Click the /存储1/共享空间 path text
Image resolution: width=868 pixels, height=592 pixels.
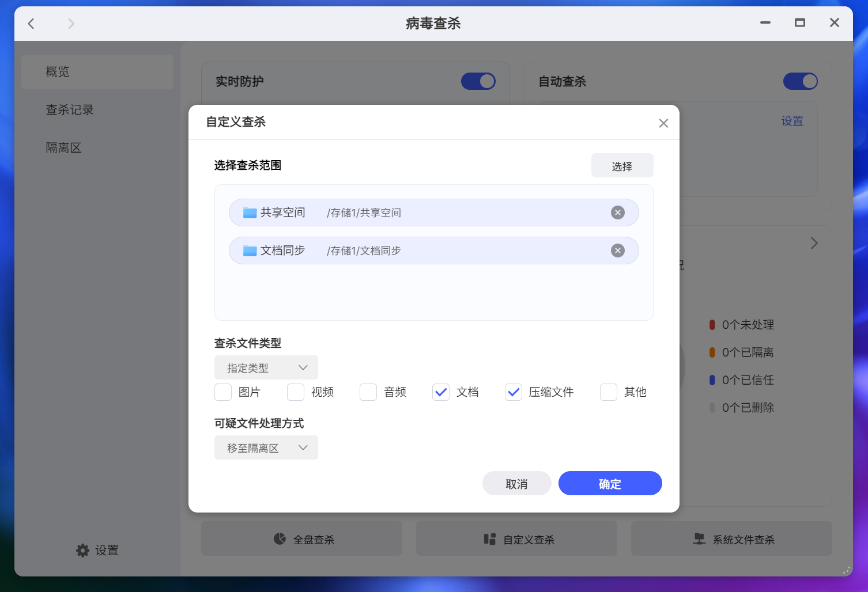364,213
